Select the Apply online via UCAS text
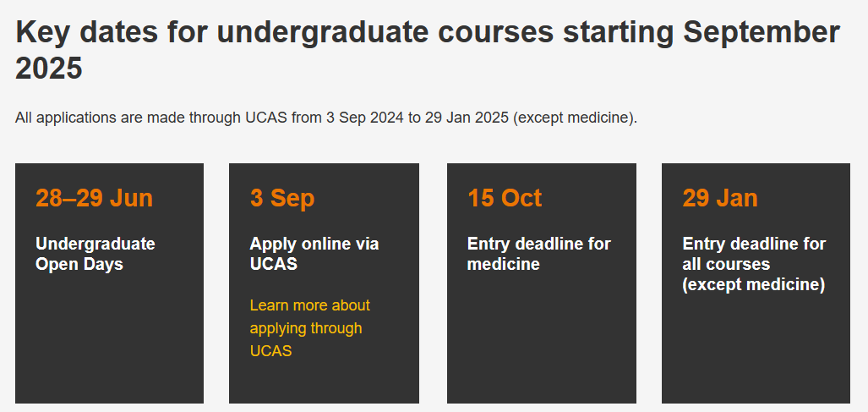This screenshot has height=412, width=868. tap(314, 254)
